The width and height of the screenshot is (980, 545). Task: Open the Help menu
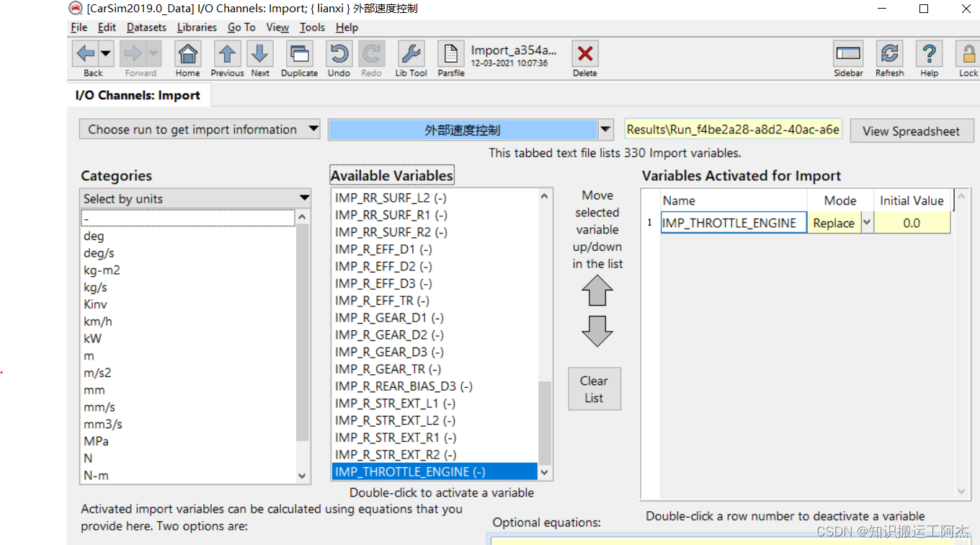(x=347, y=27)
